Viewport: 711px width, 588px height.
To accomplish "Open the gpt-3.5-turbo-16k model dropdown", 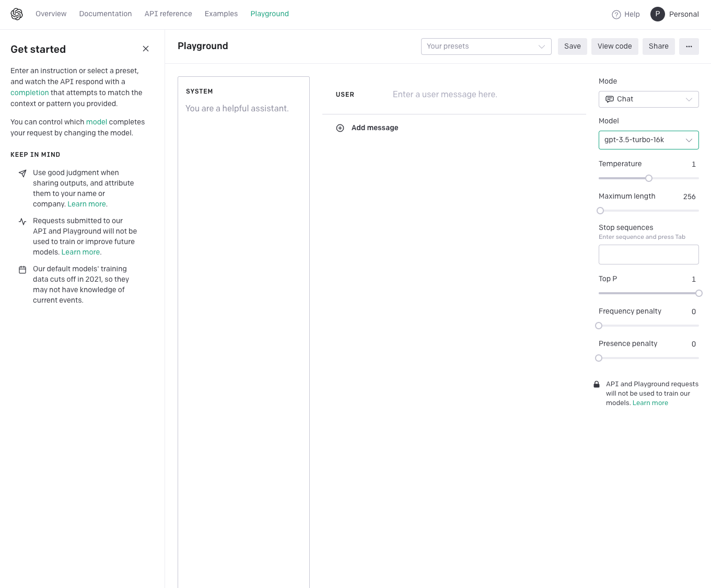I will 649,140.
